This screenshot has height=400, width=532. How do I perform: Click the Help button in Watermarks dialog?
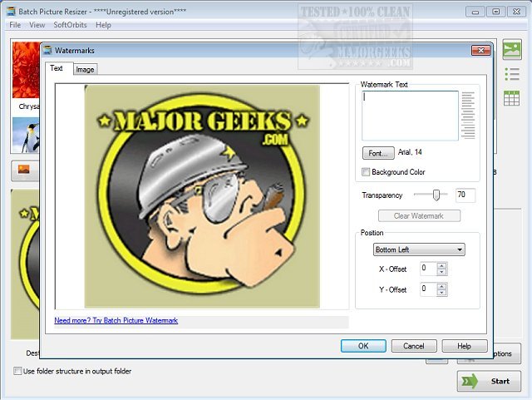(465, 346)
